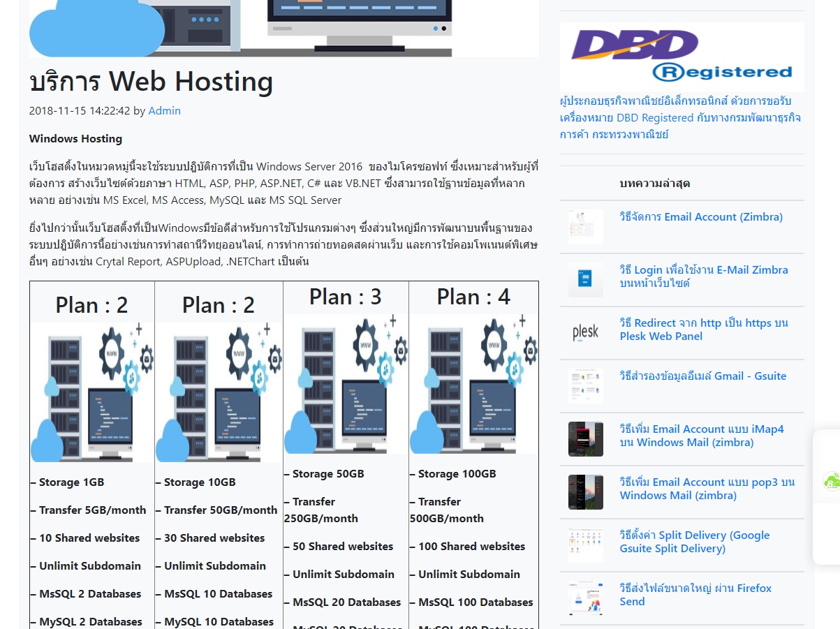
Task: Click the blue E-Mail Zimbra login icon
Action: pos(584,280)
